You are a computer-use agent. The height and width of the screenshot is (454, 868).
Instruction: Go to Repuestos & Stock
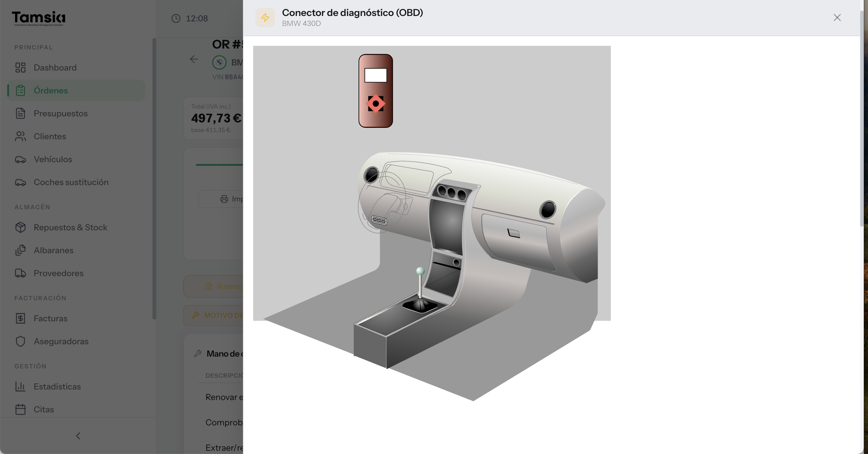[x=76, y=228]
